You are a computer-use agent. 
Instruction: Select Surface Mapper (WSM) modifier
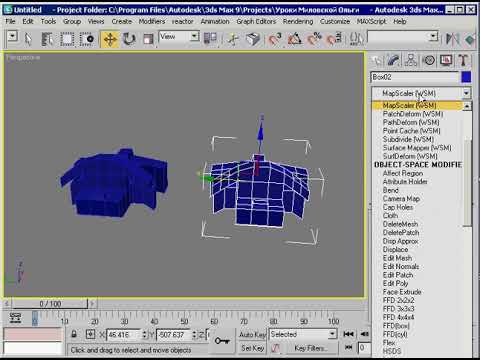[x=417, y=148]
